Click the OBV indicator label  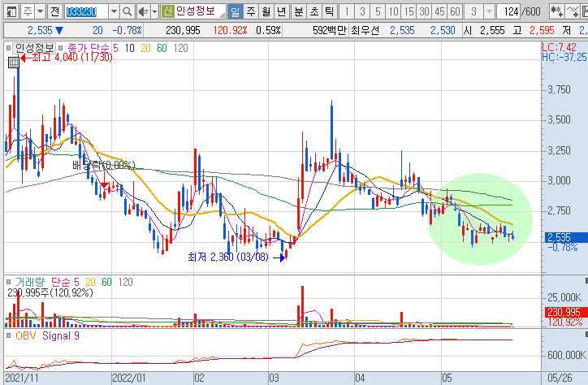click(25, 335)
